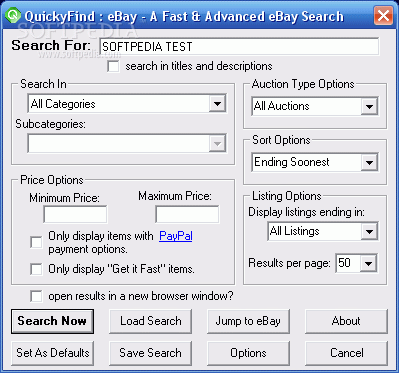The height and width of the screenshot is (373, 399).
Task: Click the Save Search button
Action: coord(151,353)
